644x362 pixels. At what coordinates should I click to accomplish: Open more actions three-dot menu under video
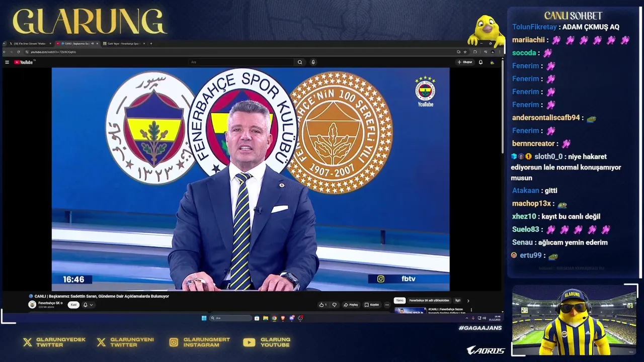pos(387,305)
